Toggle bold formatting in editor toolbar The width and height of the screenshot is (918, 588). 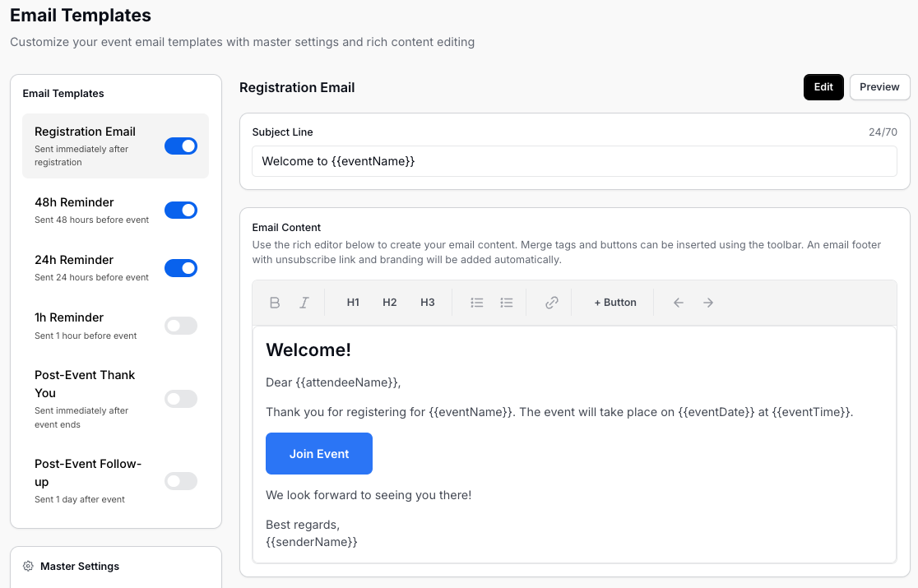tap(275, 303)
